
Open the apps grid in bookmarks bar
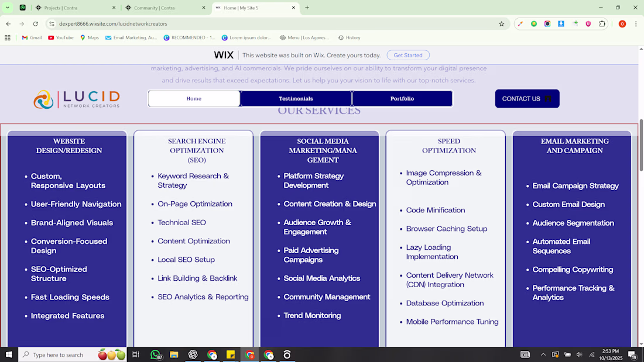click(x=8, y=38)
